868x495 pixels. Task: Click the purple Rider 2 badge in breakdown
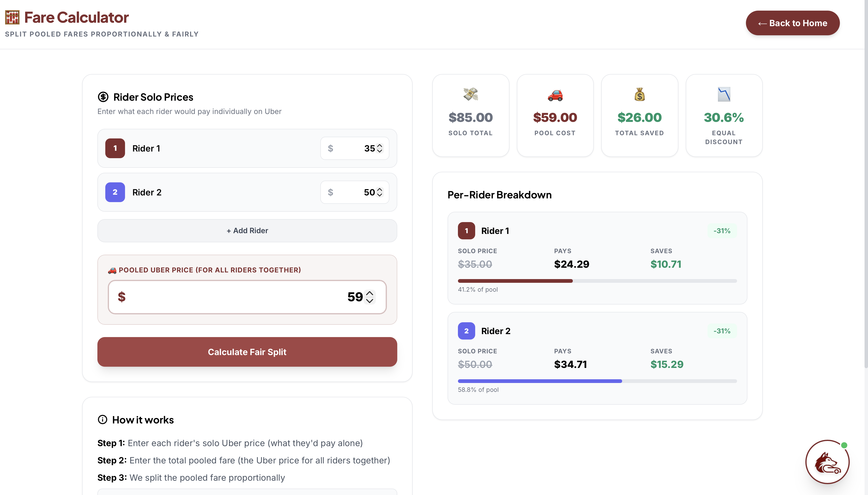click(466, 331)
